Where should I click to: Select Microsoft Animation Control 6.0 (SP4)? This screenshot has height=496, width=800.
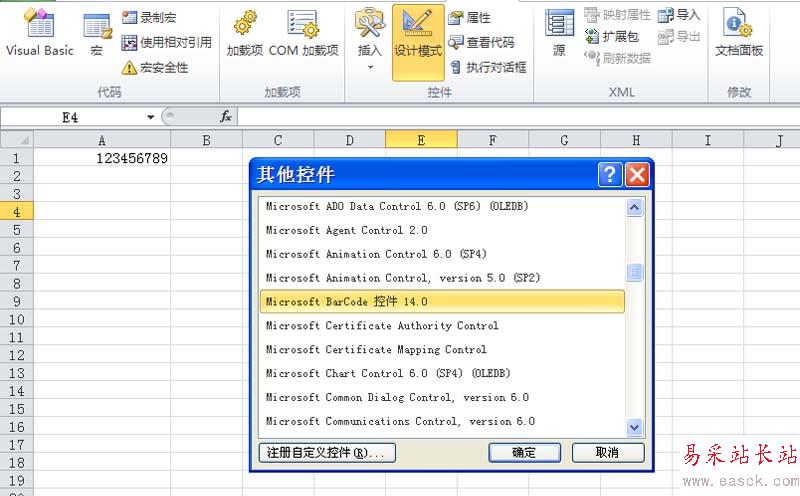coord(442,254)
